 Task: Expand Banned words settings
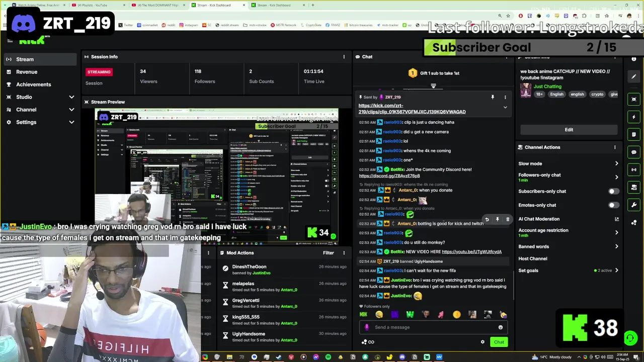[x=616, y=246]
